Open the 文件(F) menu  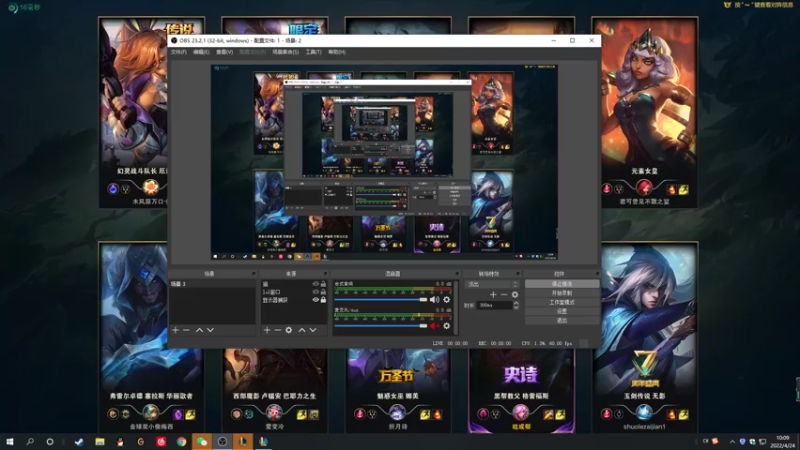coord(179,52)
